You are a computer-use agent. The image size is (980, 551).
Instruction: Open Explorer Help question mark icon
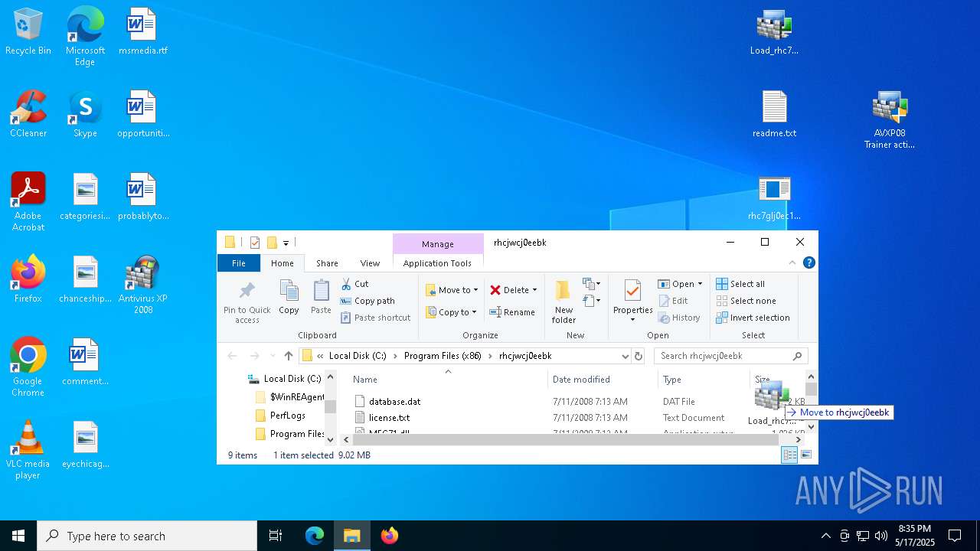pos(808,262)
